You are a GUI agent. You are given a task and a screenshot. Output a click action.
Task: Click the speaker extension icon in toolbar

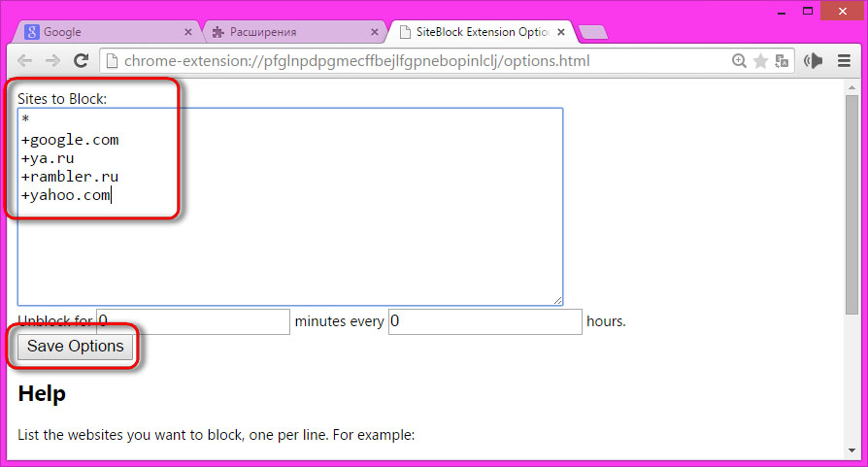[814, 61]
